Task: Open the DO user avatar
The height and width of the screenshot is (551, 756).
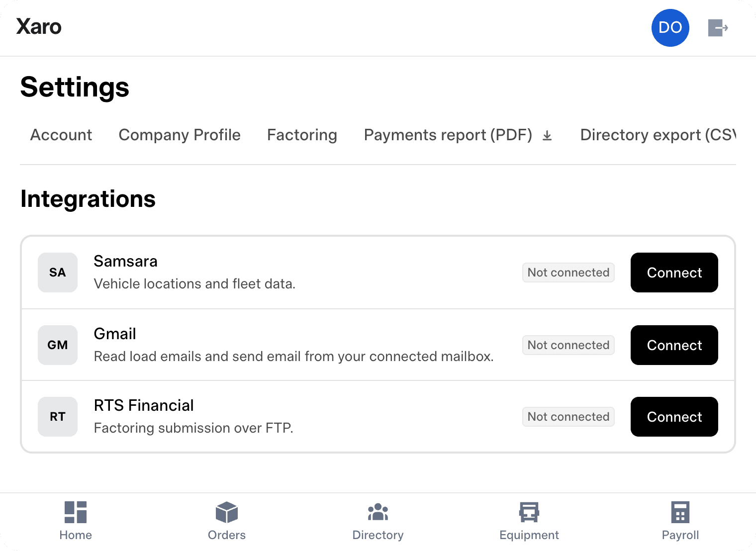Action: point(670,28)
